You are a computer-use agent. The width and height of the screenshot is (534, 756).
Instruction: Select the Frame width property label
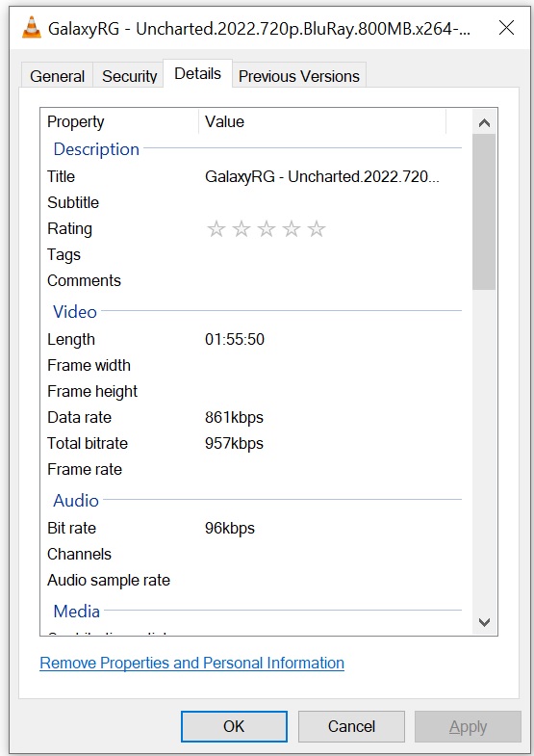[x=89, y=365]
